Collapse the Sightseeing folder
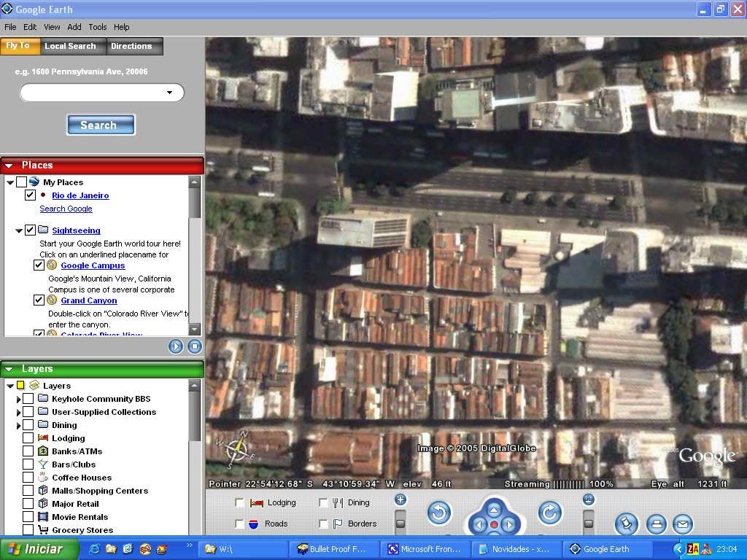 coord(19,230)
